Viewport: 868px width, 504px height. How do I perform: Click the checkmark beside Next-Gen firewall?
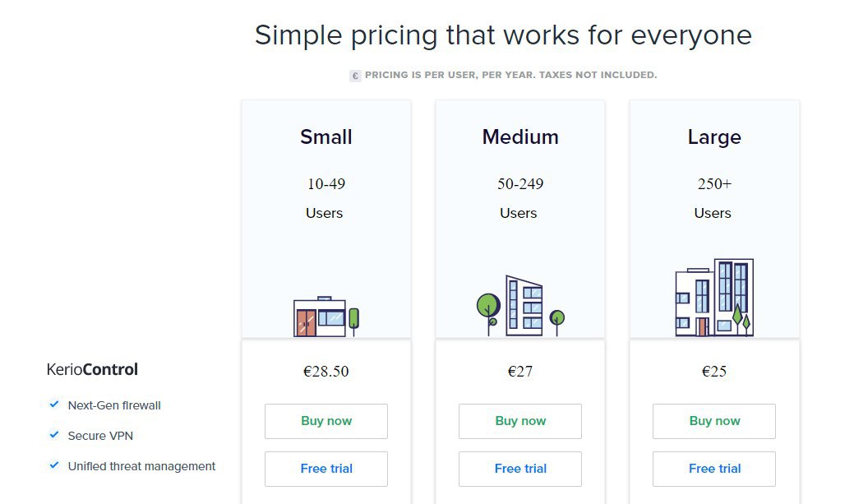click(54, 405)
